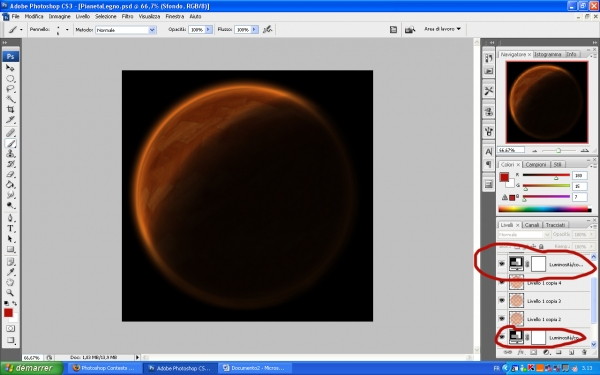This screenshot has width=600, height=375.
Task: Add a layer style with fx icon
Action: (x=520, y=352)
